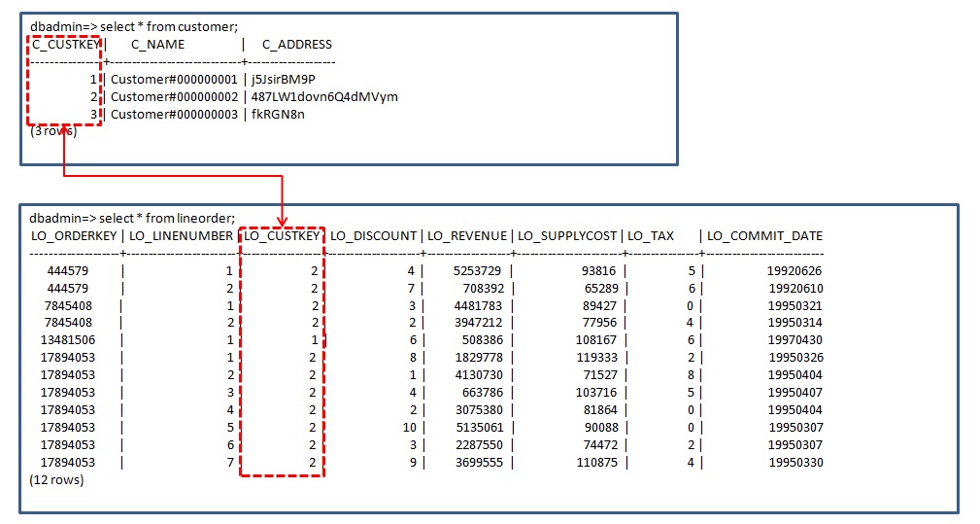The width and height of the screenshot is (980, 524).
Task: Click the LO_REVENUE column header
Action: pos(467,236)
